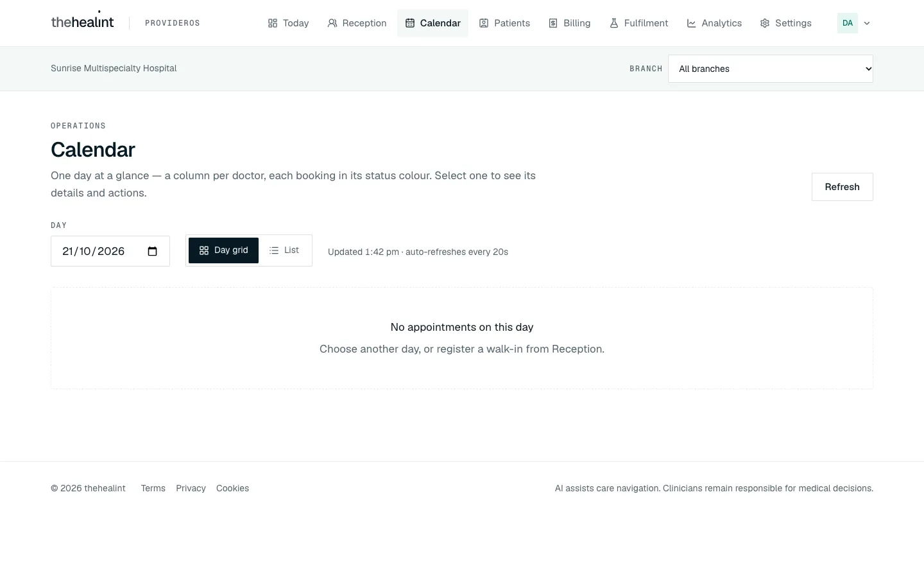
Task: Click the Sunrise Multispecialty Hospital text
Action: click(x=114, y=68)
